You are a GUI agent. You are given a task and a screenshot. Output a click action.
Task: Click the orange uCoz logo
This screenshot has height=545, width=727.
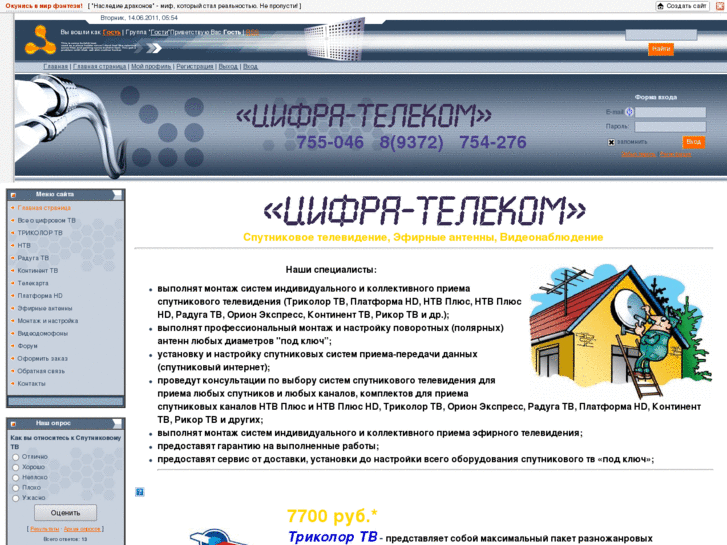tap(40, 40)
